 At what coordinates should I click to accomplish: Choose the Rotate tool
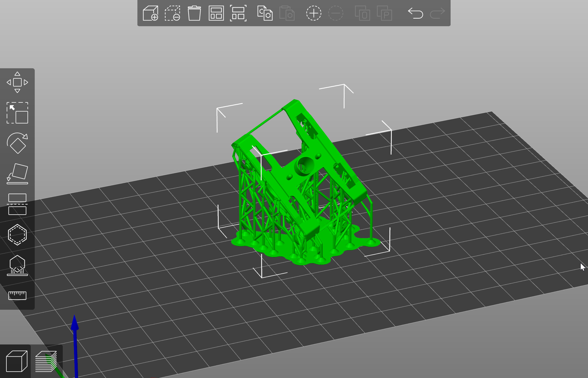pyautogui.click(x=17, y=143)
